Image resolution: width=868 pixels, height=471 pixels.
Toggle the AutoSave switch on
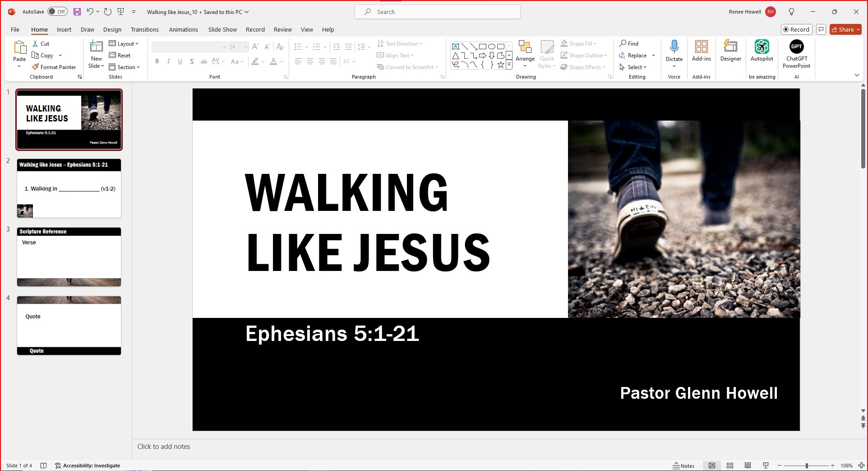tap(57, 11)
